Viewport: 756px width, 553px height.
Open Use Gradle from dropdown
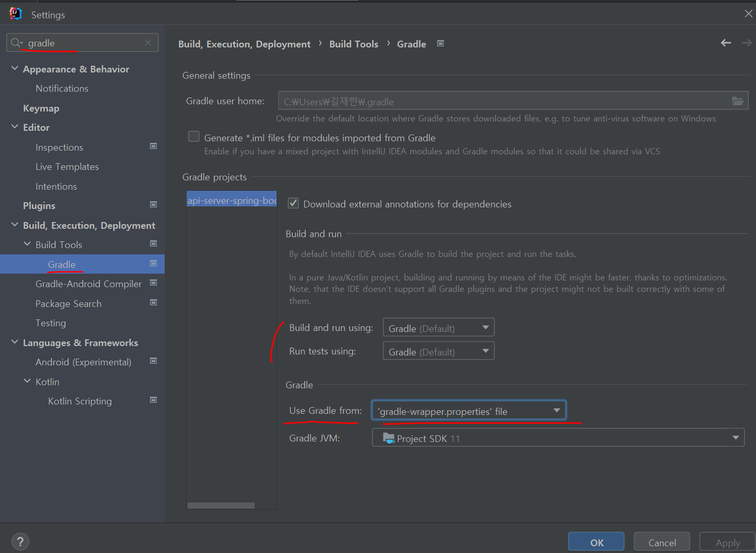coord(468,411)
